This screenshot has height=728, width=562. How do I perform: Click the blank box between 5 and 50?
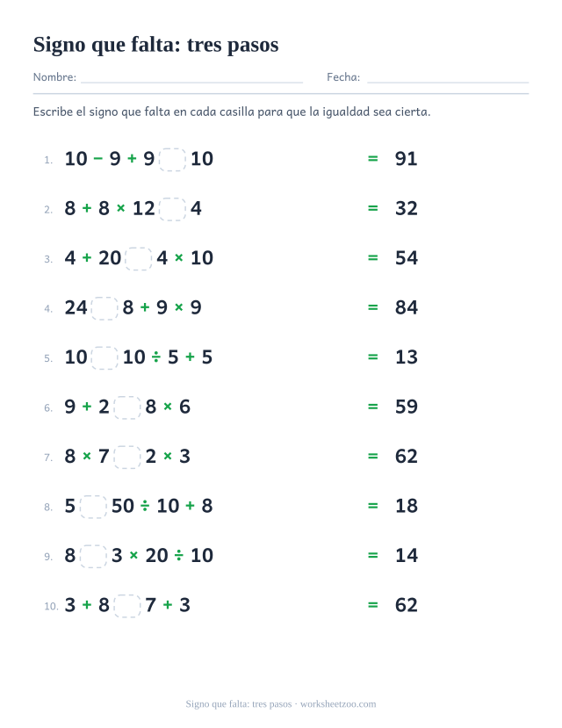93,507
